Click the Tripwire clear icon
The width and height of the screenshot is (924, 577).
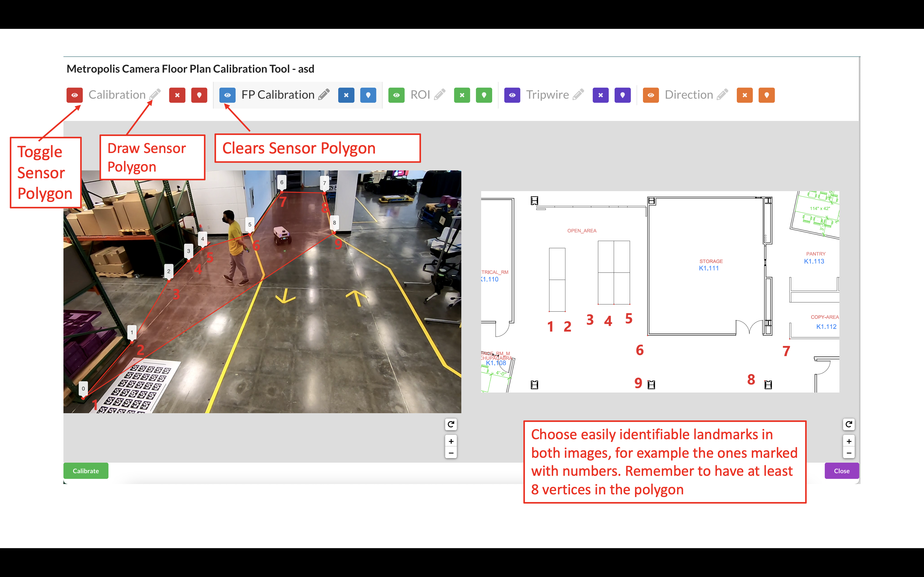click(601, 95)
